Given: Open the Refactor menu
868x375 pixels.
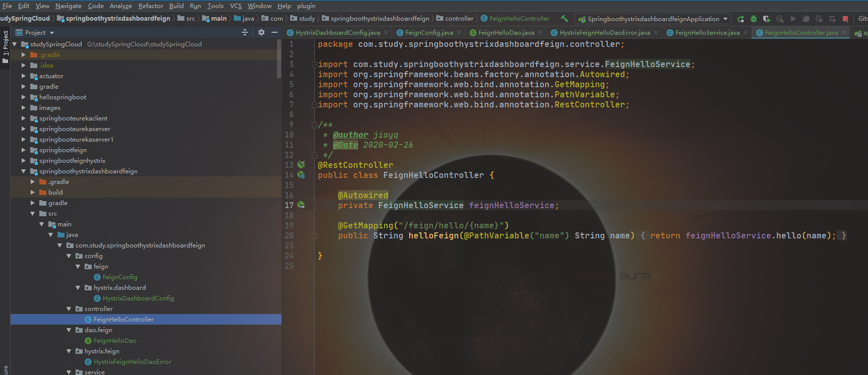Looking at the screenshot, I should [x=151, y=6].
